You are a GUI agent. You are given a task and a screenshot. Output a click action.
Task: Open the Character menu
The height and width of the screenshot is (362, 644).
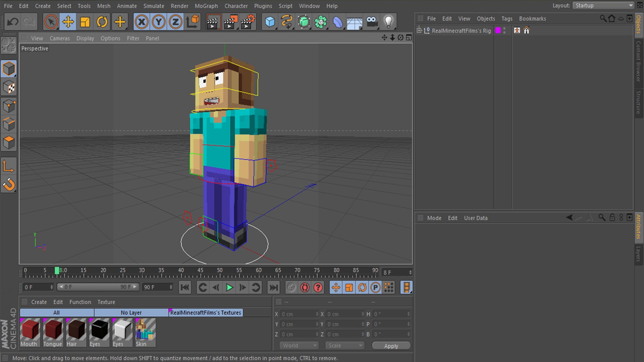pyautogui.click(x=236, y=6)
